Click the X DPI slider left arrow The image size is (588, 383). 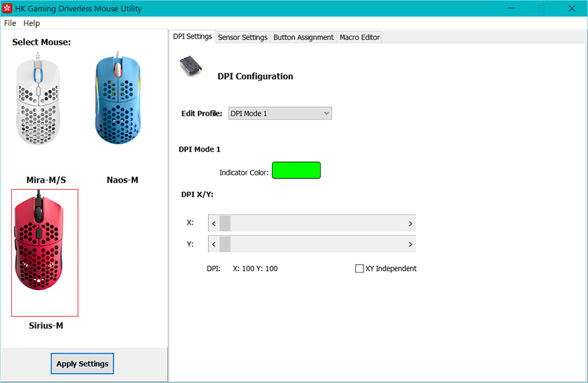[x=214, y=223]
